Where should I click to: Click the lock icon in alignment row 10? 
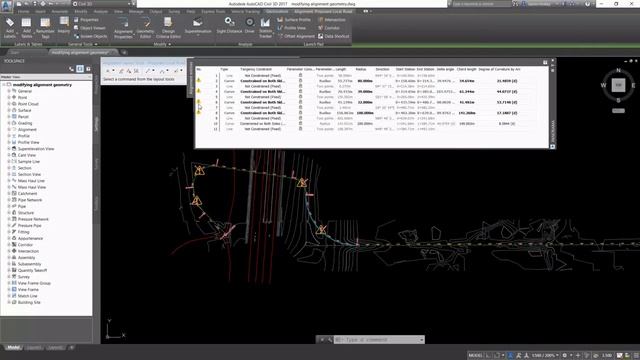click(x=300, y=123)
